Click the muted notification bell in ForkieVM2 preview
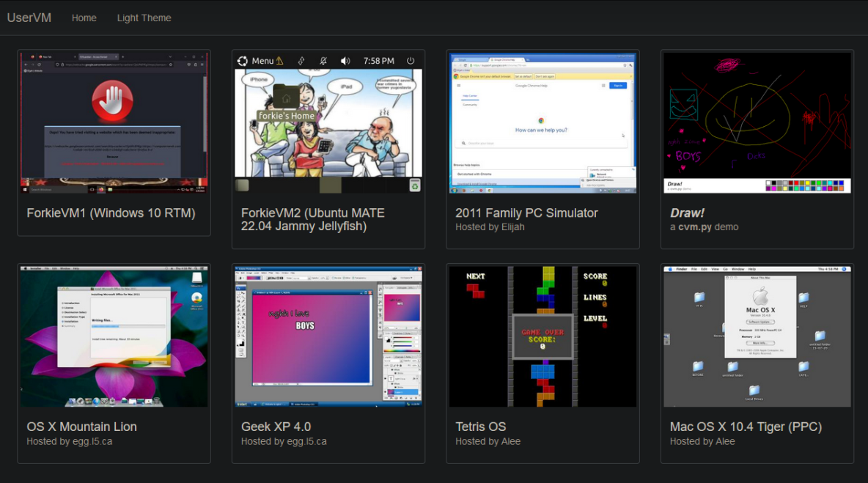 click(323, 61)
